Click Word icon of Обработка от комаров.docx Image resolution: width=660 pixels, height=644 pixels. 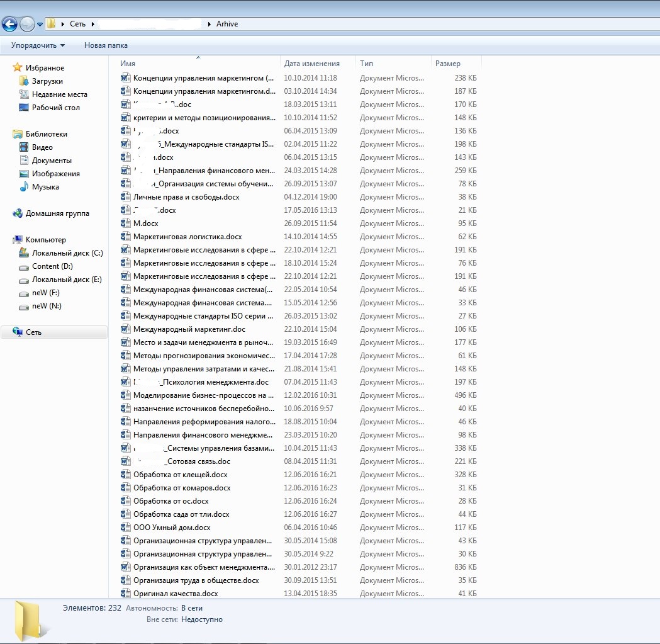(x=125, y=488)
